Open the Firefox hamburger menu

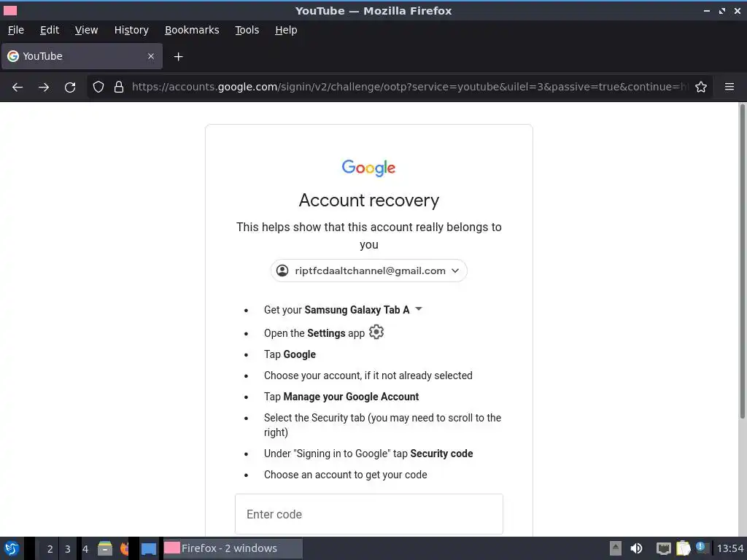pos(729,87)
